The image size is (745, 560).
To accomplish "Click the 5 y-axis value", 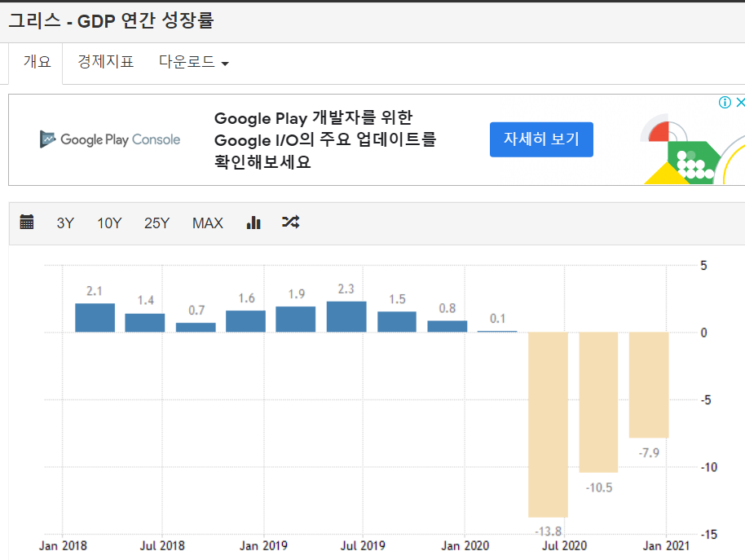I will [x=703, y=266].
